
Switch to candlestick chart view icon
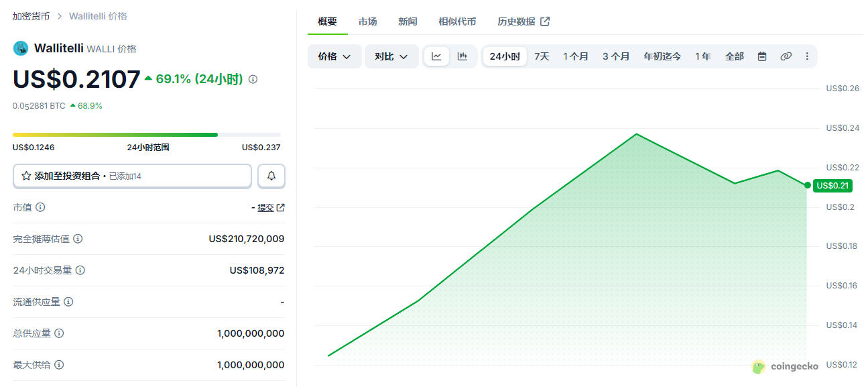coord(462,56)
